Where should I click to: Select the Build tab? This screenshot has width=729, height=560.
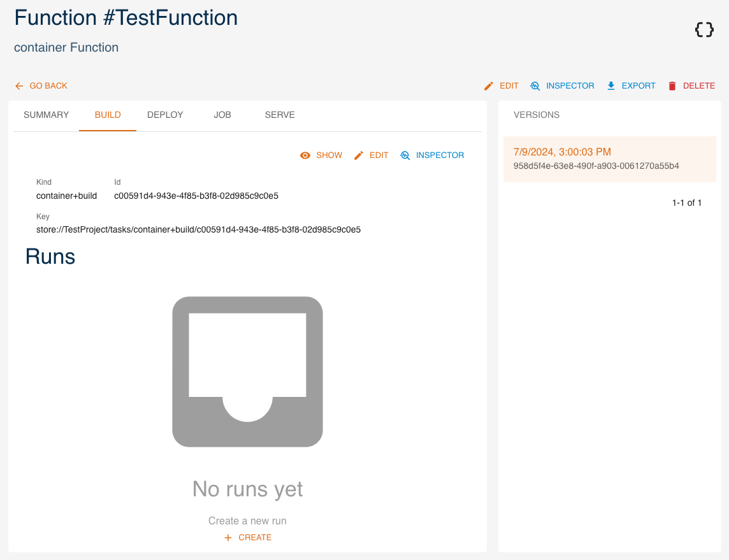[x=108, y=115]
